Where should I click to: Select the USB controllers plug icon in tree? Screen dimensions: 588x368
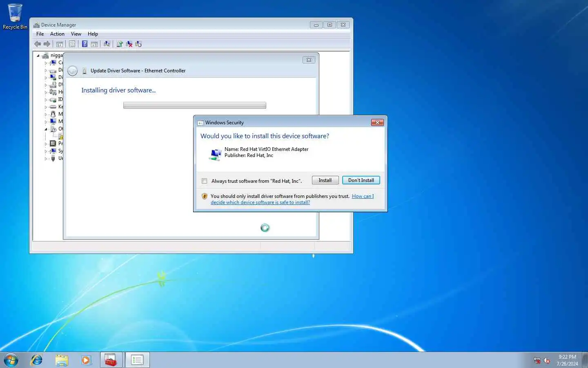point(53,158)
